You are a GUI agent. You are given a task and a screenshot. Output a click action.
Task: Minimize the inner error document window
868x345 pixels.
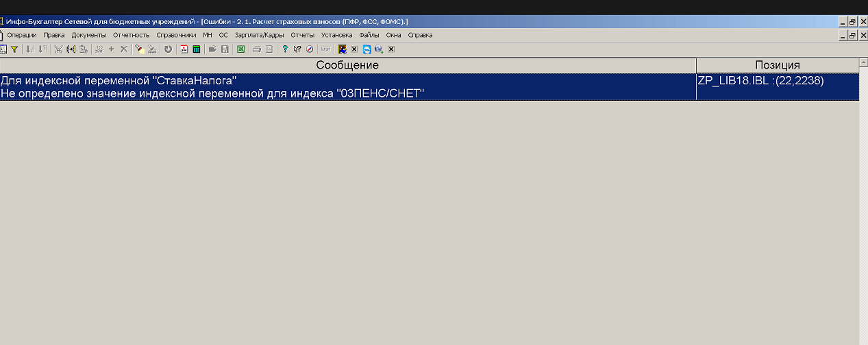click(x=843, y=35)
